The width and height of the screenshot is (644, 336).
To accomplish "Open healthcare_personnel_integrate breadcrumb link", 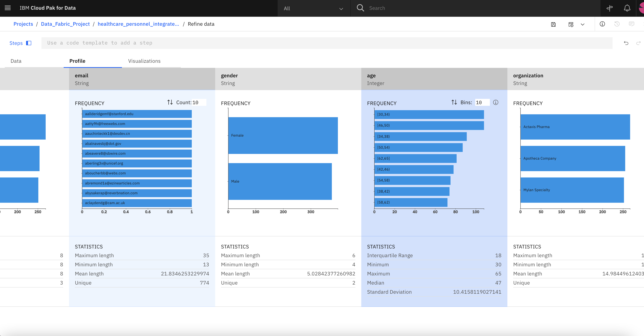I will tap(138, 24).
